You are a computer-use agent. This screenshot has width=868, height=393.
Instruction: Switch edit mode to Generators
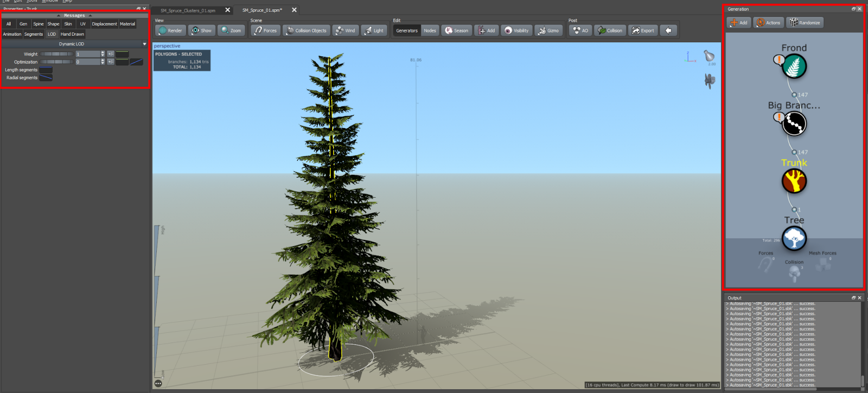click(x=407, y=30)
